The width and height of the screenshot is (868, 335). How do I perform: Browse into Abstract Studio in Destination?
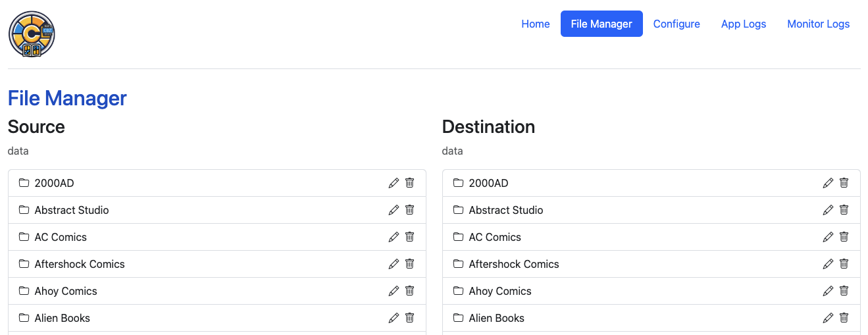coord(505,210)
